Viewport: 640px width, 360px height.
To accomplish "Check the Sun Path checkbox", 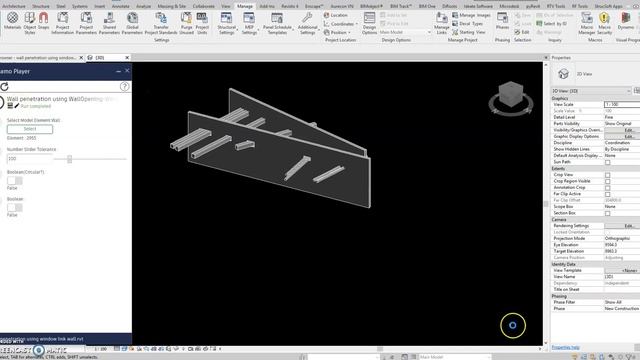I will pos(607,162).
